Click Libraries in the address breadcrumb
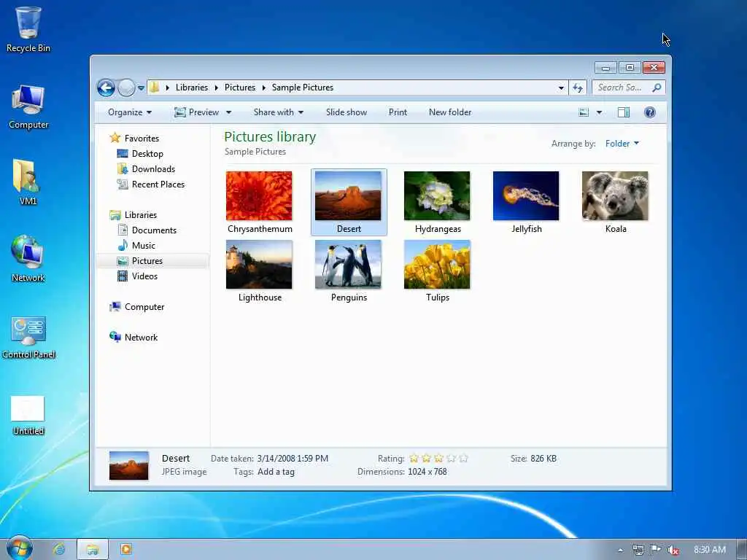The height and width of the screenshot is (560, 747). coord(192,87)
